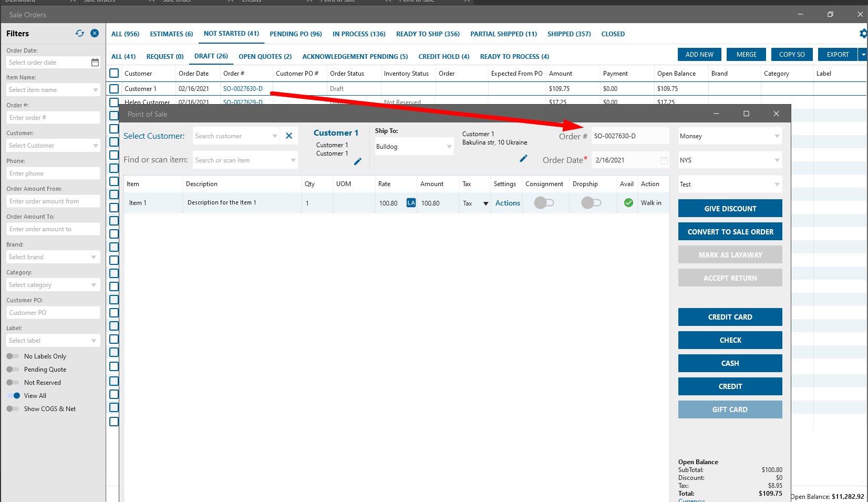Click the ADD NEW button

[x=699, y=55]
